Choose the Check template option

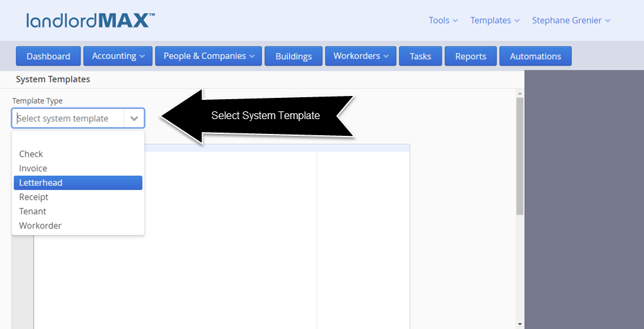tap(78, 154)
